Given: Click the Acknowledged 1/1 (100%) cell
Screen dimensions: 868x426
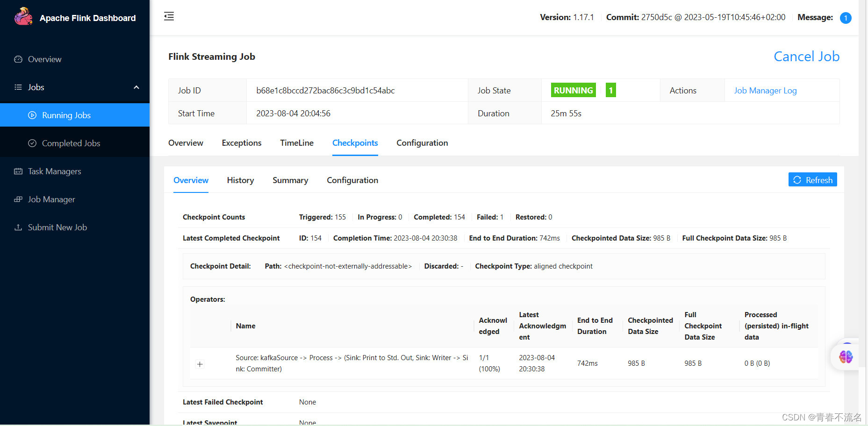Looking at the screenshot, I should click(x=489, y=363).
